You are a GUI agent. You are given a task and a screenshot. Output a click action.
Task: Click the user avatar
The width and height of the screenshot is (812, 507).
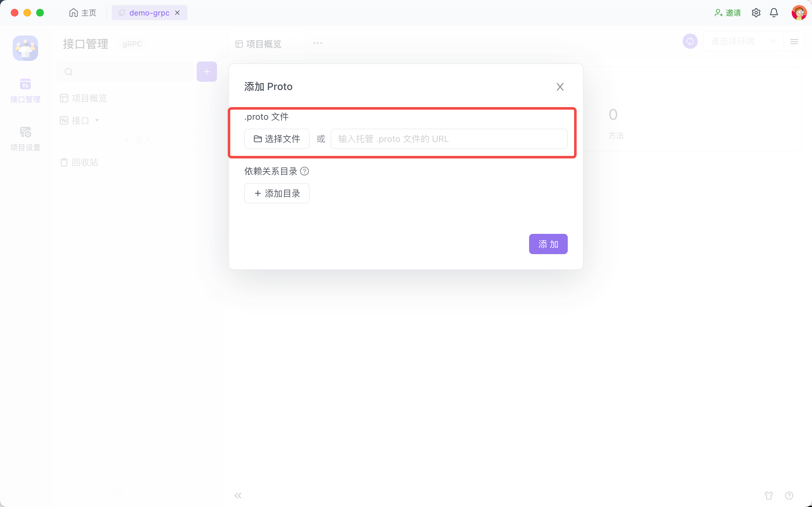[799, 13]
